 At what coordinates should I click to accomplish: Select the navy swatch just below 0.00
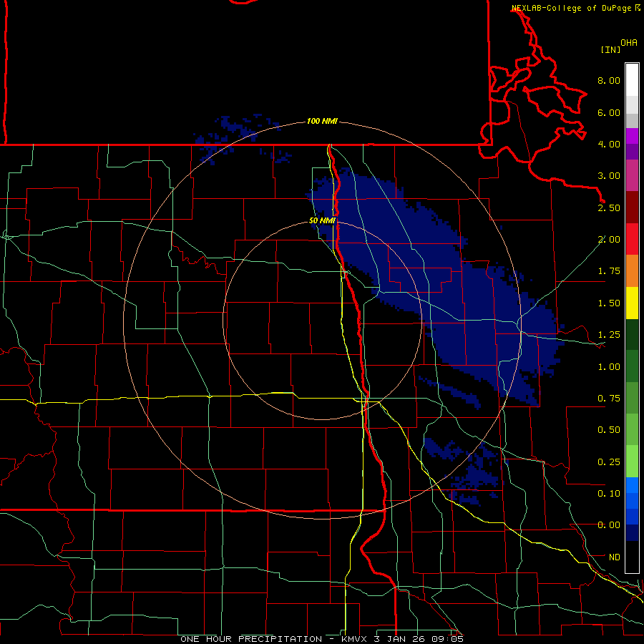tap(632, 533)
